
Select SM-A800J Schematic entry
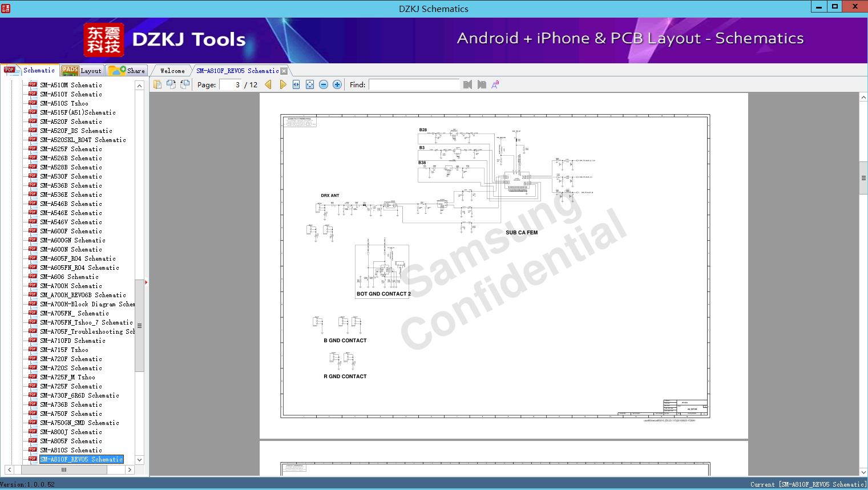[x=71, y=432]
